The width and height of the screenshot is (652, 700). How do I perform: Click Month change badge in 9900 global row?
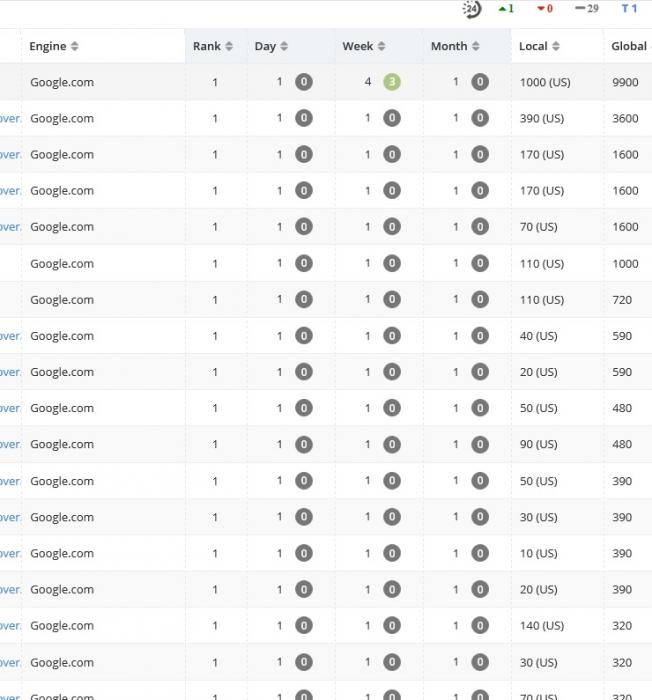480,82
